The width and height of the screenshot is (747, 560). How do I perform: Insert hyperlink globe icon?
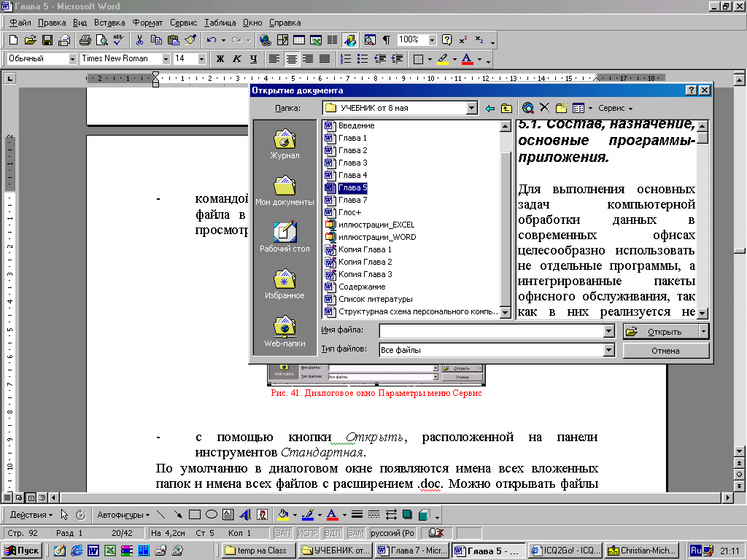point(266,40)
